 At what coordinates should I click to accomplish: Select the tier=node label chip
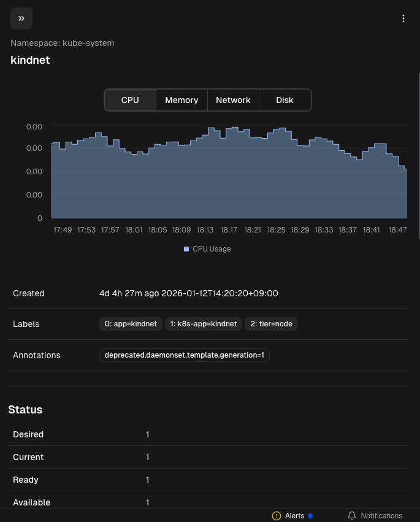271,324
